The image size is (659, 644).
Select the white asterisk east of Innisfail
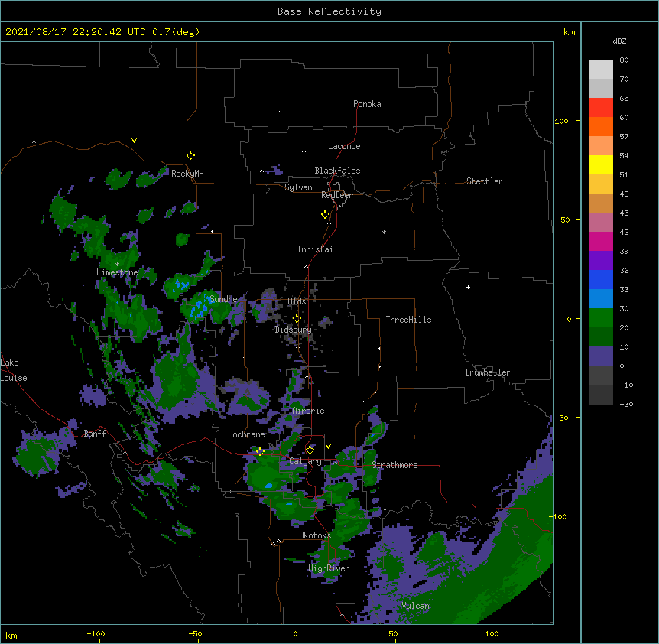click(384, 232)
